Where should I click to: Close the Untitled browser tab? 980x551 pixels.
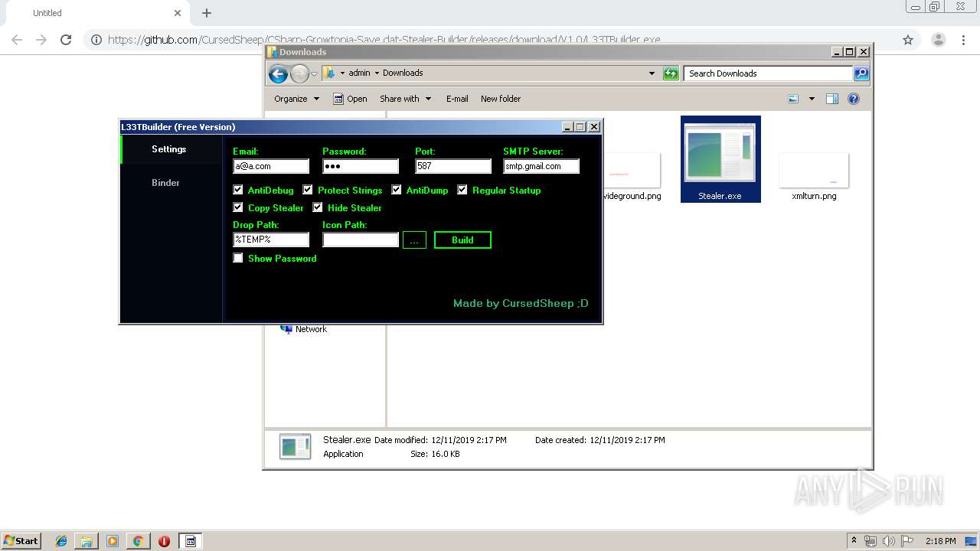point(178,13)
